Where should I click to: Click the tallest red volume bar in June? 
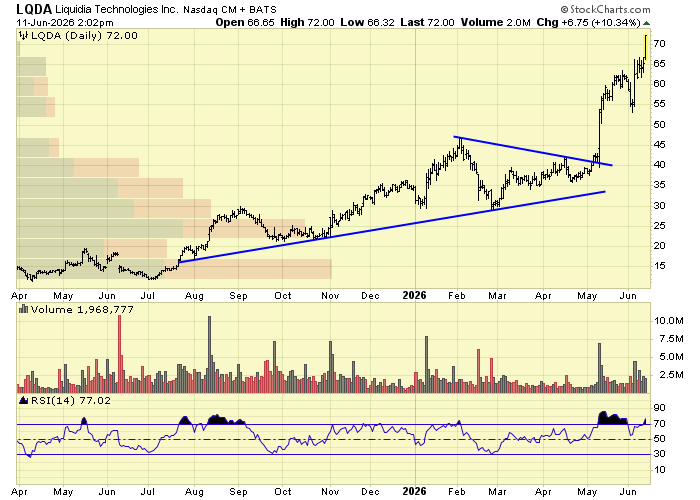[x=120, y=354]
